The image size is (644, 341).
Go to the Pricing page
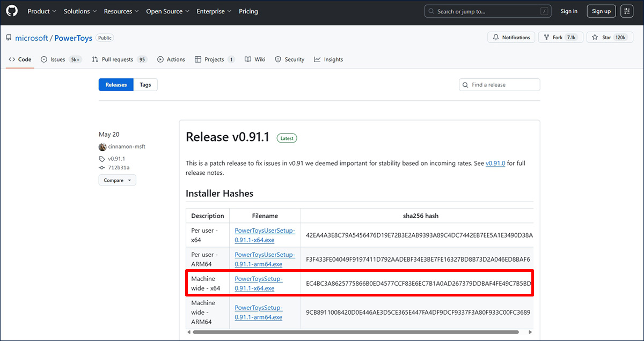(248, 11)
